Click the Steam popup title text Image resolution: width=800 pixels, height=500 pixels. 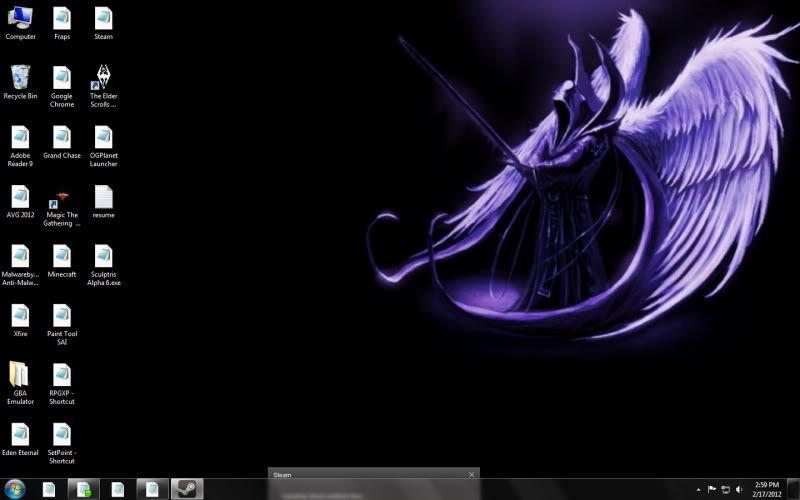tap(282, 475)
